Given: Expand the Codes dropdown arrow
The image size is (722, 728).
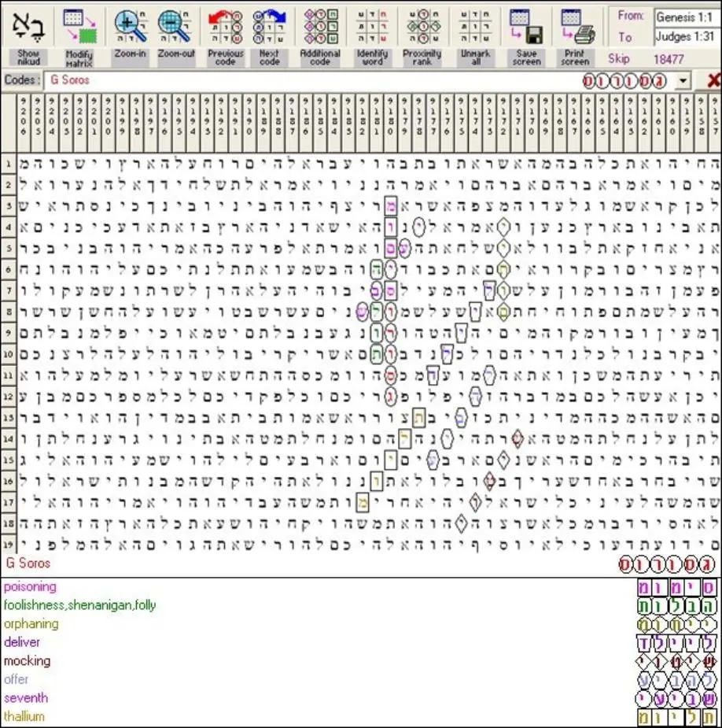Looking at the screenshot, I should click(x=683, y=81).
